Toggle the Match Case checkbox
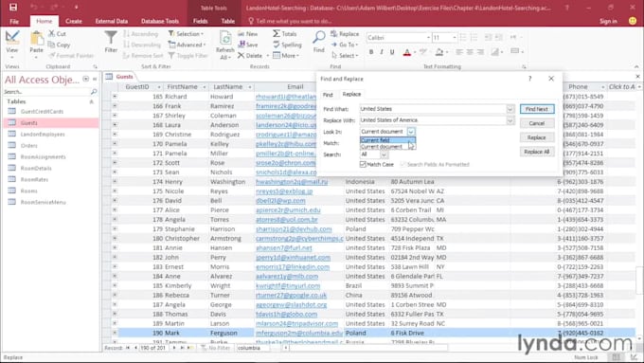 tap(363, 164)
